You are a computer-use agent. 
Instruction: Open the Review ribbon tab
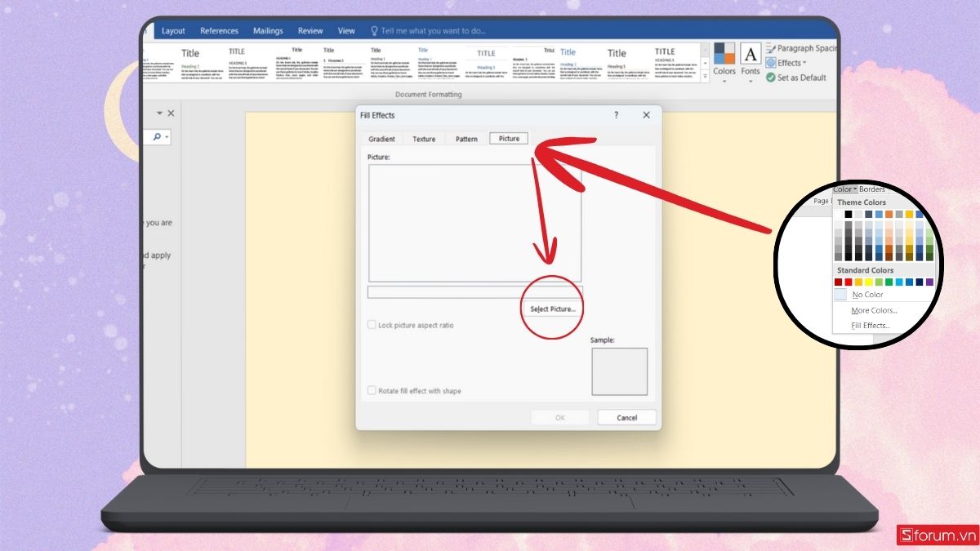pyautogui.click(x=310, y=31)
